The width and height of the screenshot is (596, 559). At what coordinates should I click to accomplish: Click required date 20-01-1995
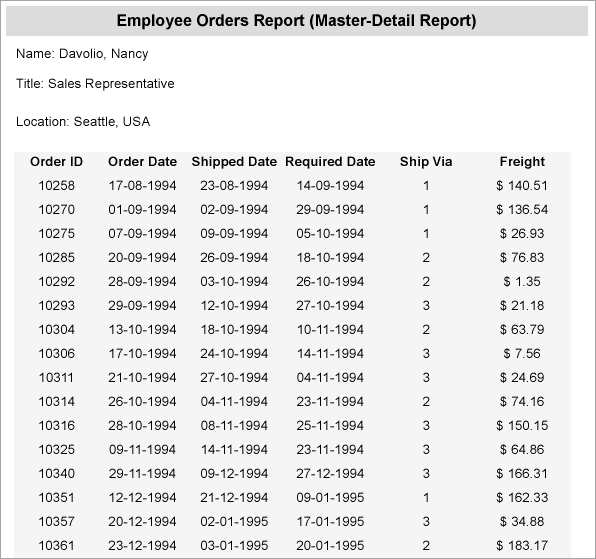330,545
